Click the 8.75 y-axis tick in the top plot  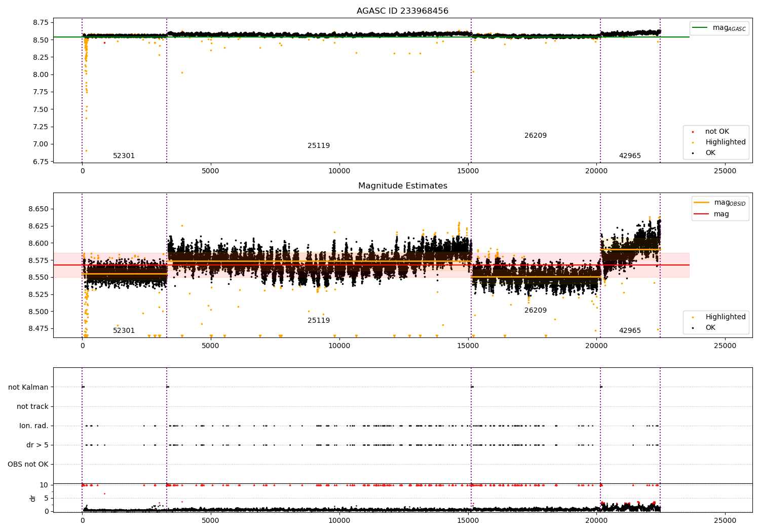(x=41, y=22)
